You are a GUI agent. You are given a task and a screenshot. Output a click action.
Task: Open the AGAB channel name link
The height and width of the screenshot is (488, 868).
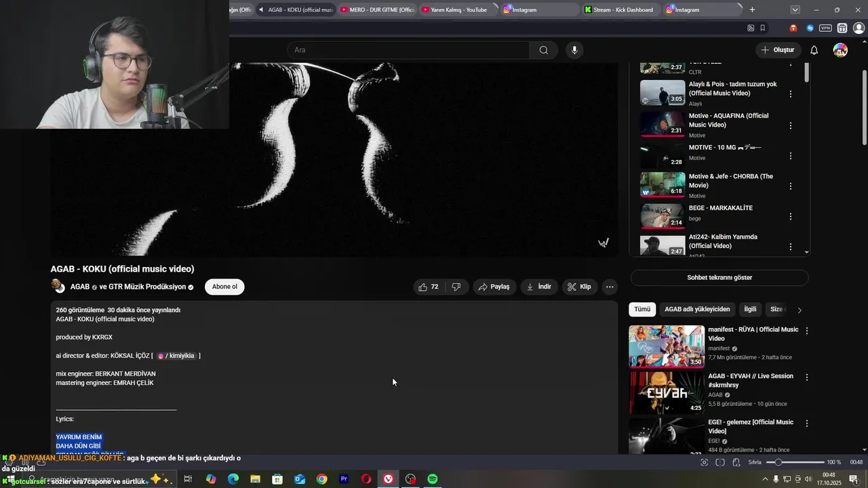pos(80,287)
